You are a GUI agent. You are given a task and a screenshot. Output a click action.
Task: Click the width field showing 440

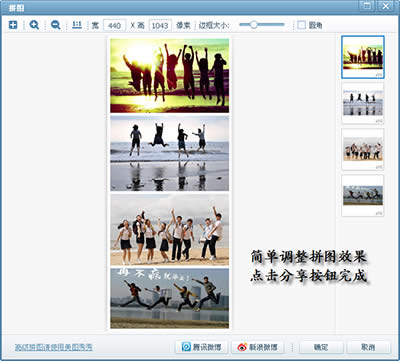tap(114, 25)
